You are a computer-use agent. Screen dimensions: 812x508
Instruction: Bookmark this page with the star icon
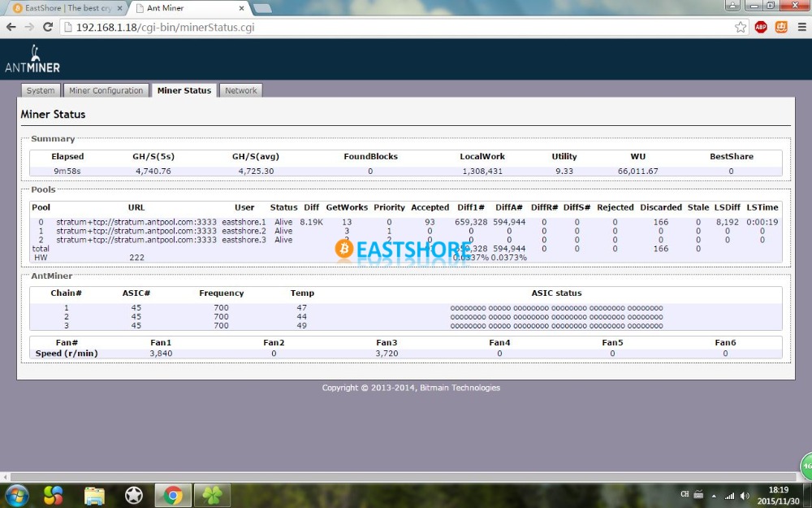coord(741,27)
